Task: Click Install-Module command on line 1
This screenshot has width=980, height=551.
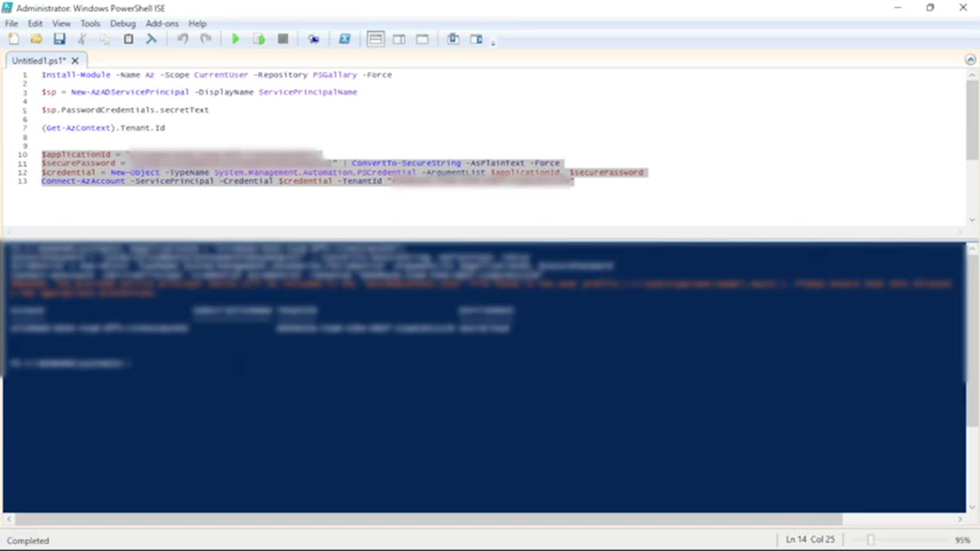Action: tap(76, 75)
